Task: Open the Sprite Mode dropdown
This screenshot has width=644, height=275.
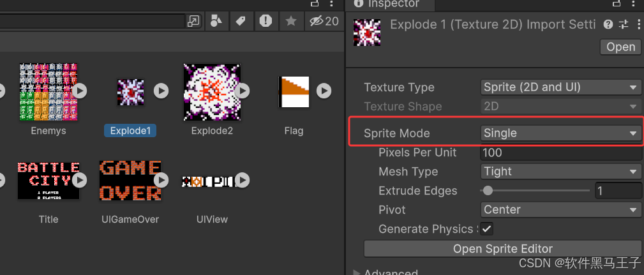Action: point(560,133)
